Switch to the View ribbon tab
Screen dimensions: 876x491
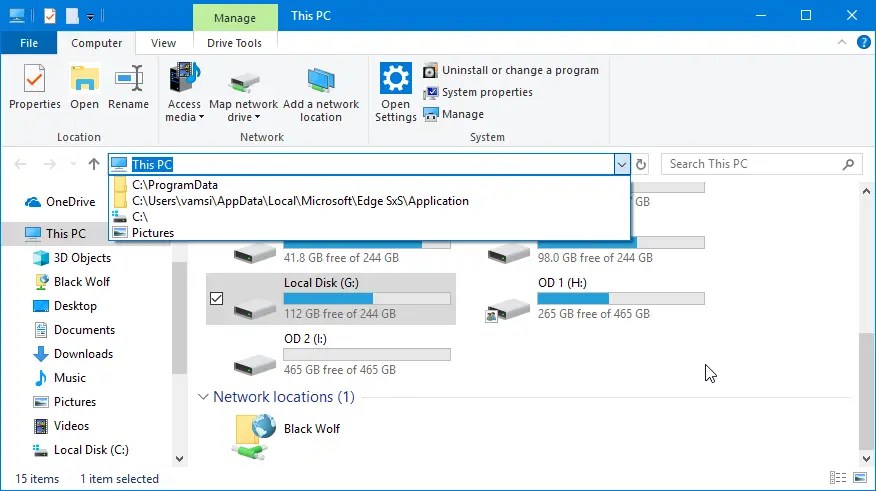(x=163, y=43)
